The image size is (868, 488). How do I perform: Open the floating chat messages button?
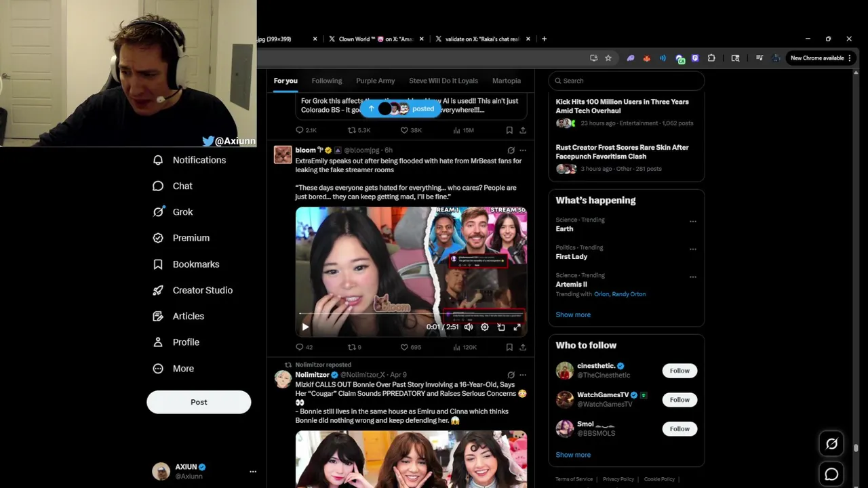(x=831, y=474)
